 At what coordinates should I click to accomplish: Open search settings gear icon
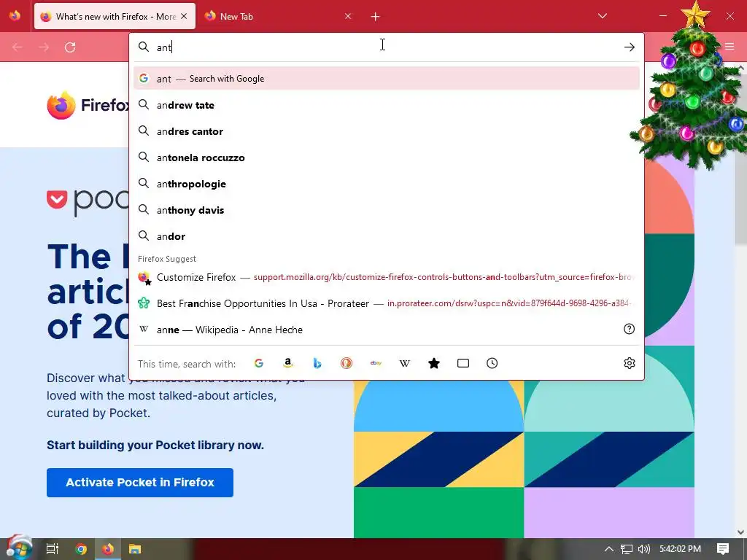(x=630, y=363)
